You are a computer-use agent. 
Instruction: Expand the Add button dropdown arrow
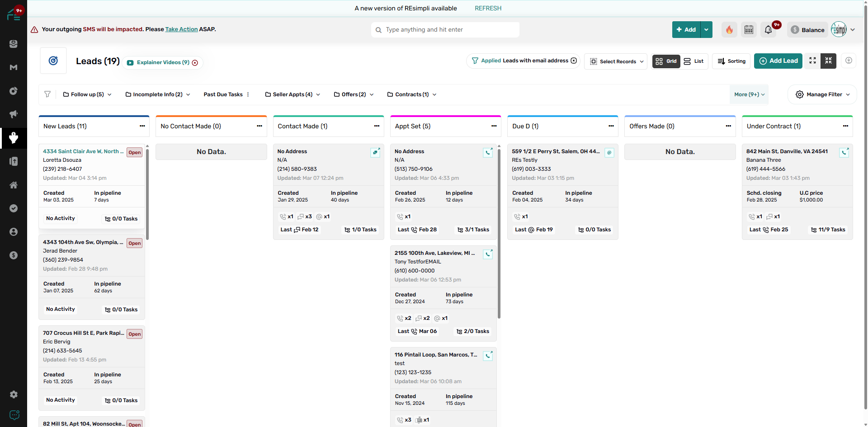[706, 30]
